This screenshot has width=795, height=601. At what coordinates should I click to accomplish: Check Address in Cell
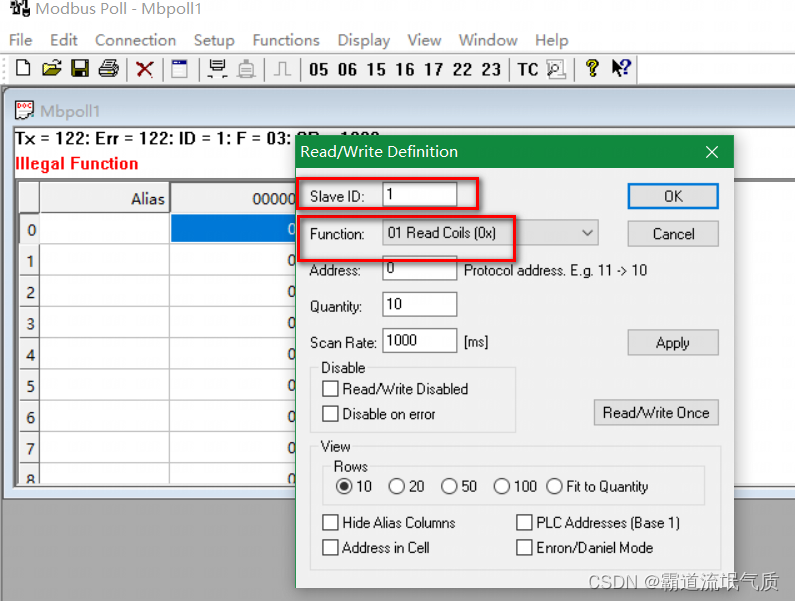331,548
